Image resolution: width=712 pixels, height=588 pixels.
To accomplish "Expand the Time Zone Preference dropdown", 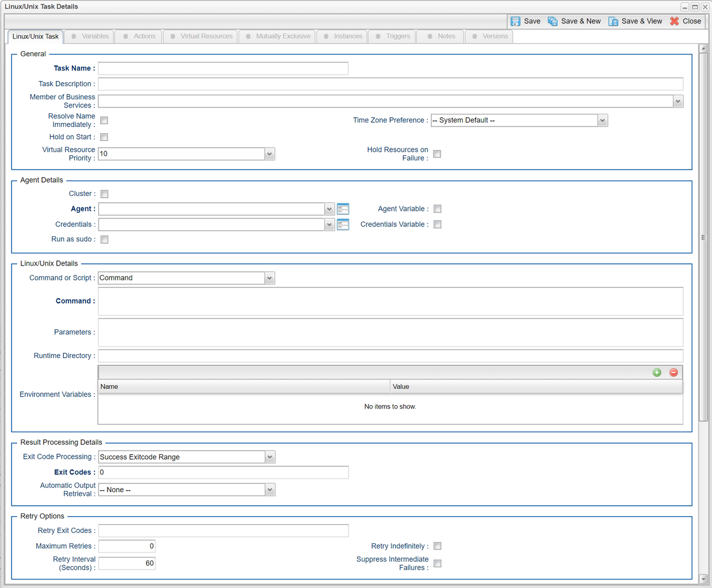I will (602, 121).
